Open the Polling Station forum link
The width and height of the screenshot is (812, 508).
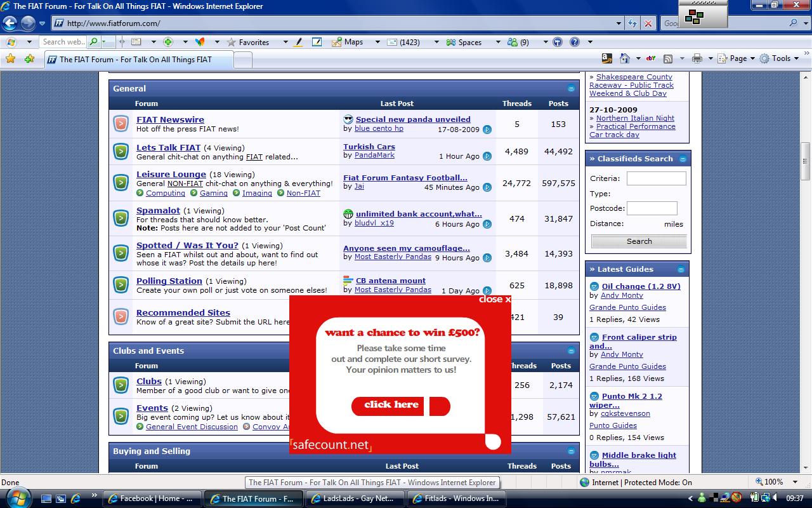(169, 281)
